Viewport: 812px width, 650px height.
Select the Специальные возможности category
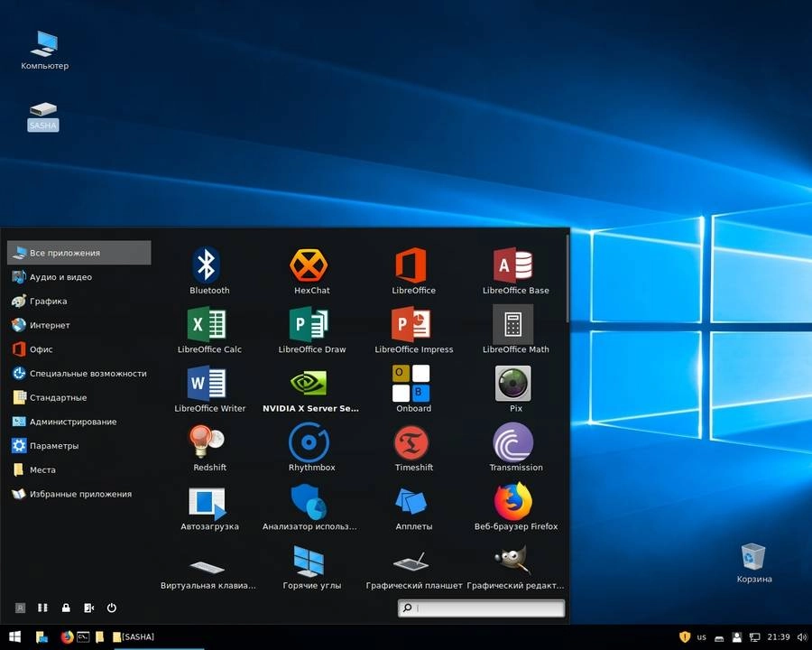79,373
